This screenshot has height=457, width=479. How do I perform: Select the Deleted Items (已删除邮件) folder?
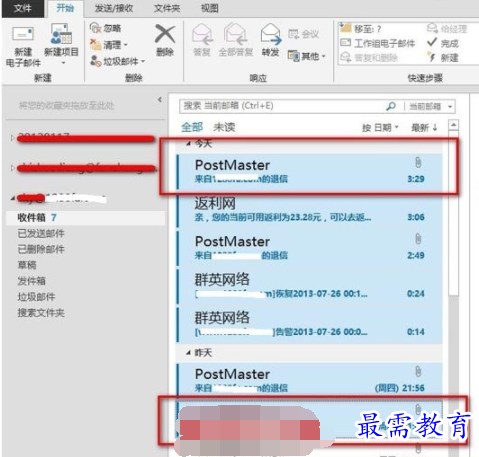[41, 249]
